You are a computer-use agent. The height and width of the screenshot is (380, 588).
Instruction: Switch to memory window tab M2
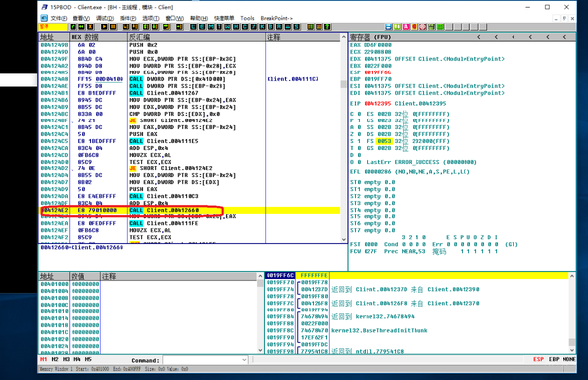coord(55,359)
